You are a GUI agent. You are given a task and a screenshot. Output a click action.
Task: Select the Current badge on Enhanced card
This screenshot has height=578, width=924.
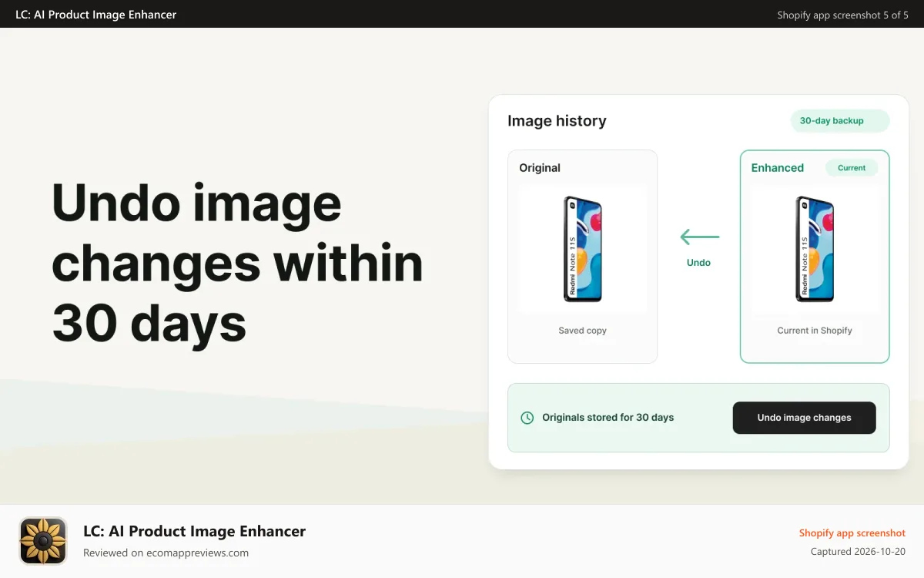point(852,168)
